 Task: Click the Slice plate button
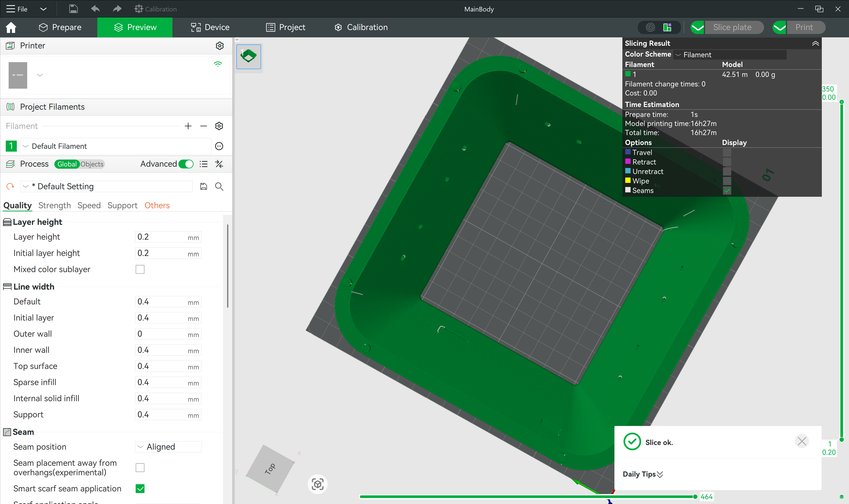[x=734, y=27]
